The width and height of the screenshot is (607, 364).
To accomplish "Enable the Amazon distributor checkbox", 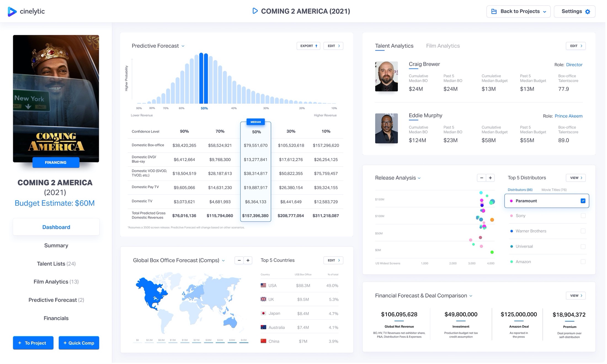I will pyautogui.click(x=583, y=262).
